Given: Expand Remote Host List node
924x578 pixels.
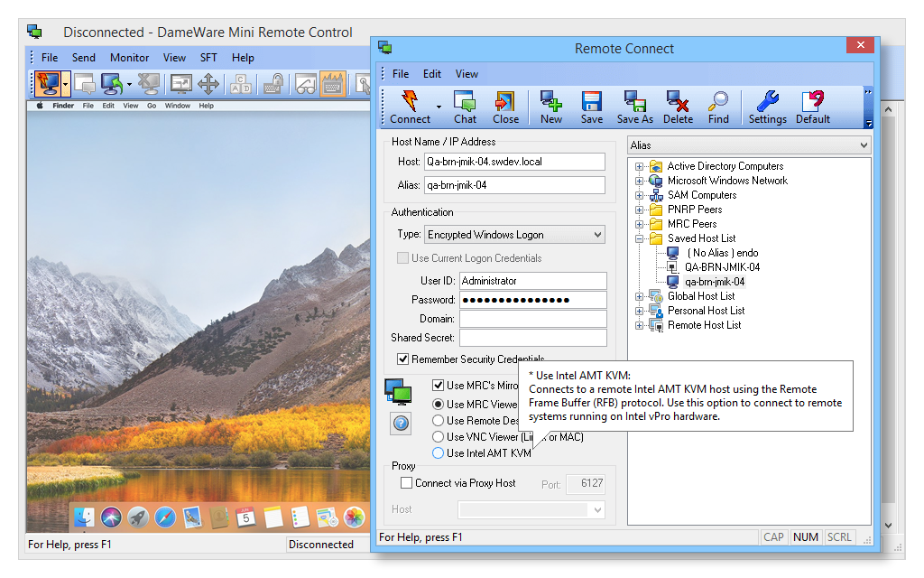Looking at the screenshot, I should (639, 325).
